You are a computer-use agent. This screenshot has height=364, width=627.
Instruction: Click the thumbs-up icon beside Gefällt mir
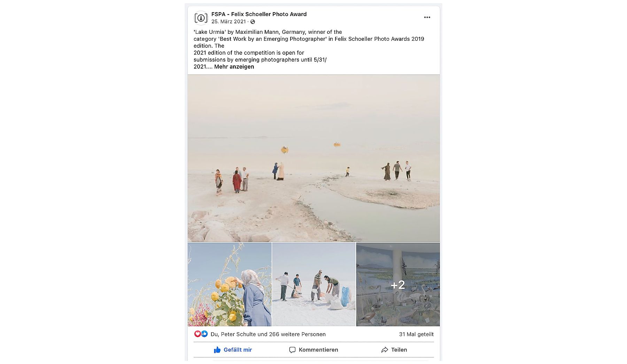tap(217, 350)
